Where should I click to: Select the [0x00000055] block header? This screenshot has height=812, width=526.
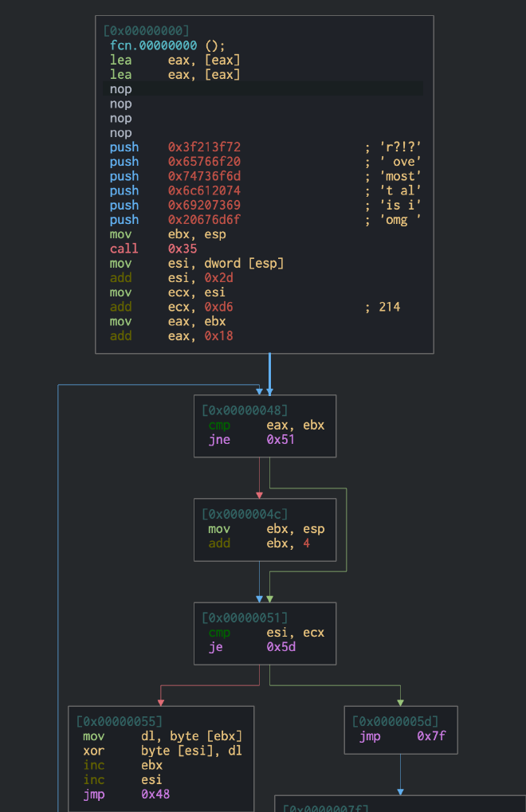coord(120,721)
